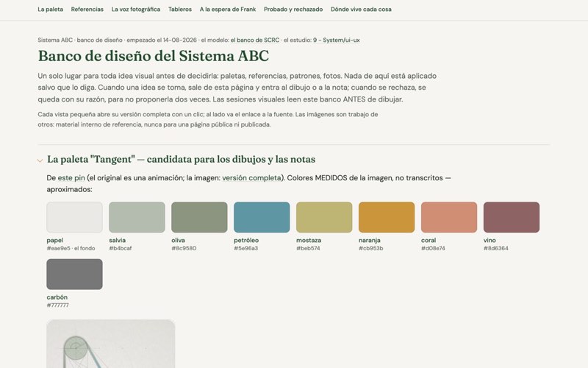Click the hex value '#5e96a3'

(246, 248)
